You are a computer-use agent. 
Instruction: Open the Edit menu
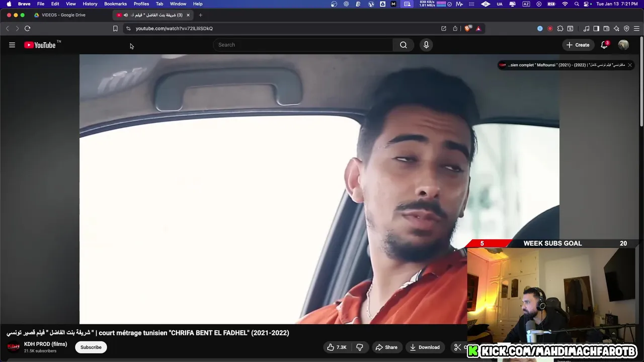[x=55, y=4]
